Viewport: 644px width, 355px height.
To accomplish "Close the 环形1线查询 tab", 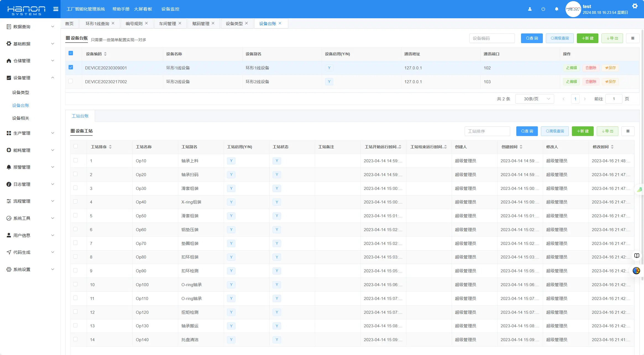I will point(113,23).
